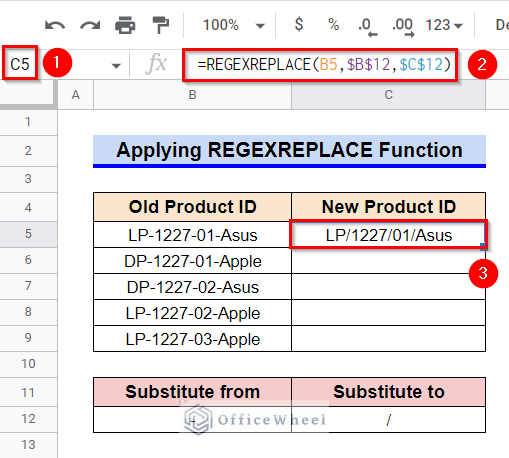Select row 7 header
Viewport: 509px width, 458px height.
point(28,286)
